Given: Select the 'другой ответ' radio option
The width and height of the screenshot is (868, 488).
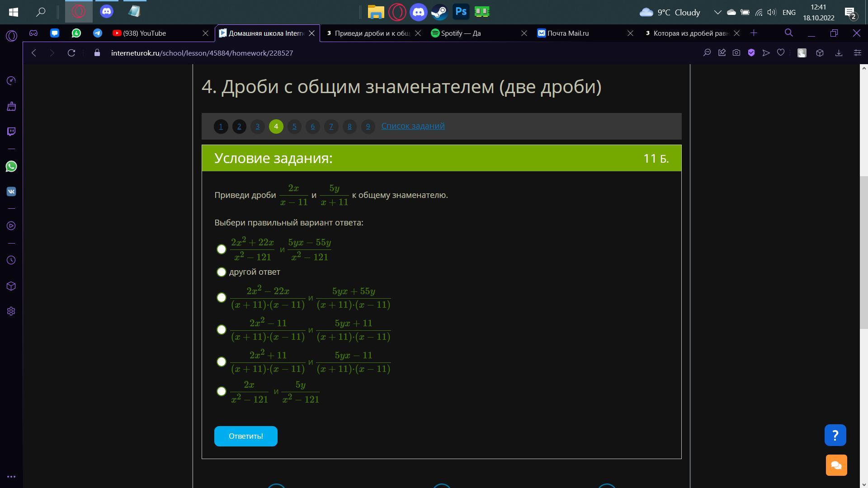Looking at the screenshot, I should coord(222,272).
